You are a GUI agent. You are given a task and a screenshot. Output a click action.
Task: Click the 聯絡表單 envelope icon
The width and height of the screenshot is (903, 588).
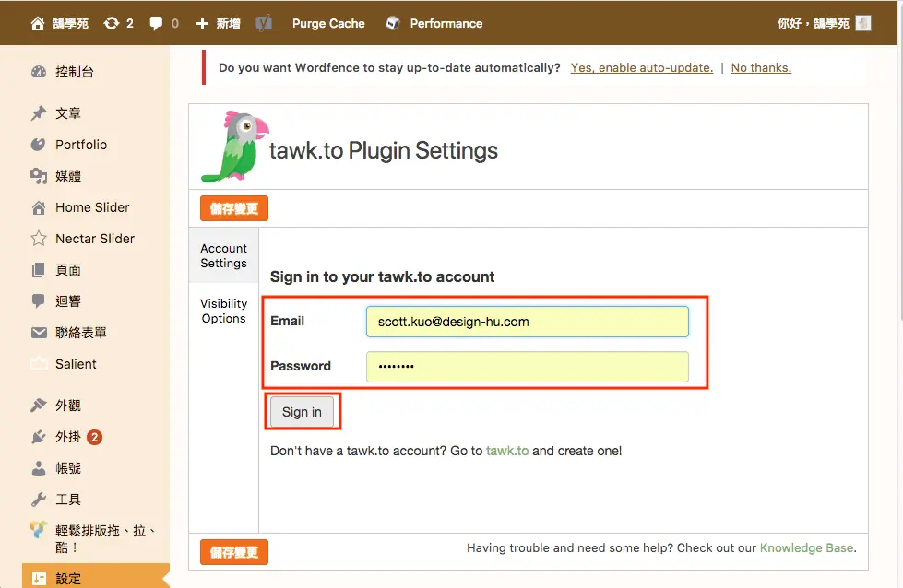tap(39, 333)
